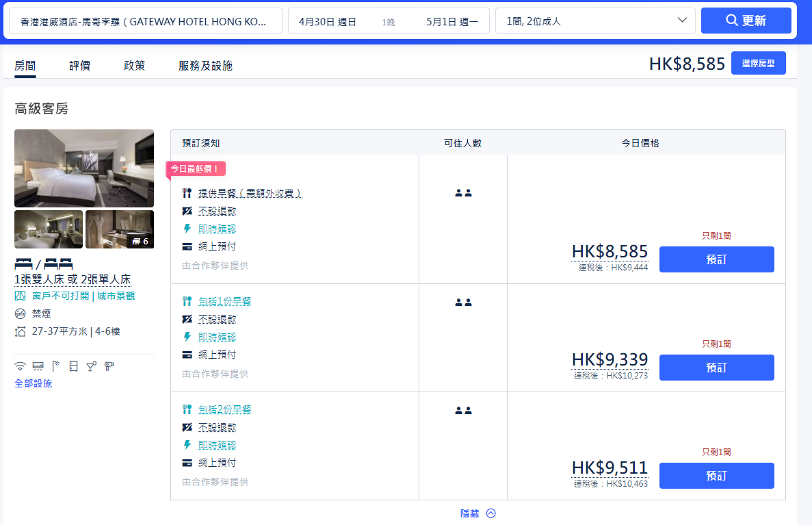The image size is (812, 525).
Task: Open the rooms and guests dropdown
Action: tap(595, 21)
